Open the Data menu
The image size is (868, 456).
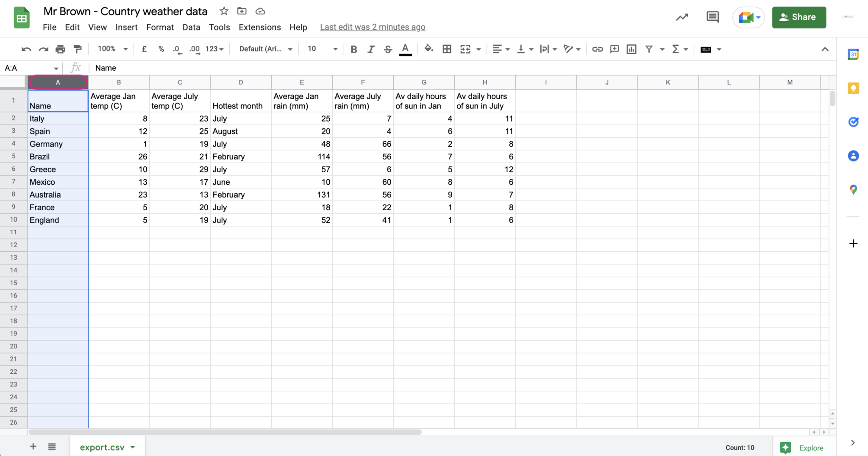191,27
